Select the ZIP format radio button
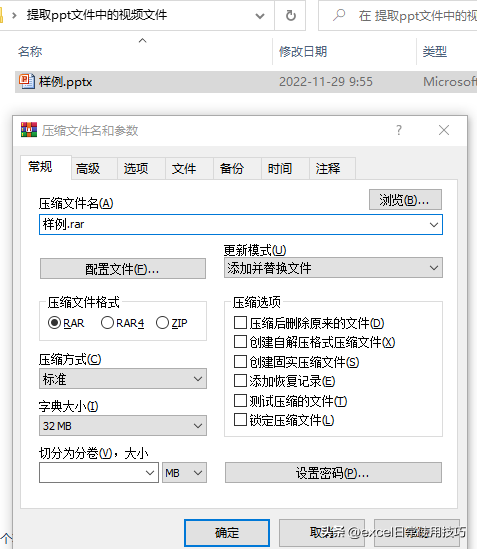477x549 pixels. (x=162, y=323)
